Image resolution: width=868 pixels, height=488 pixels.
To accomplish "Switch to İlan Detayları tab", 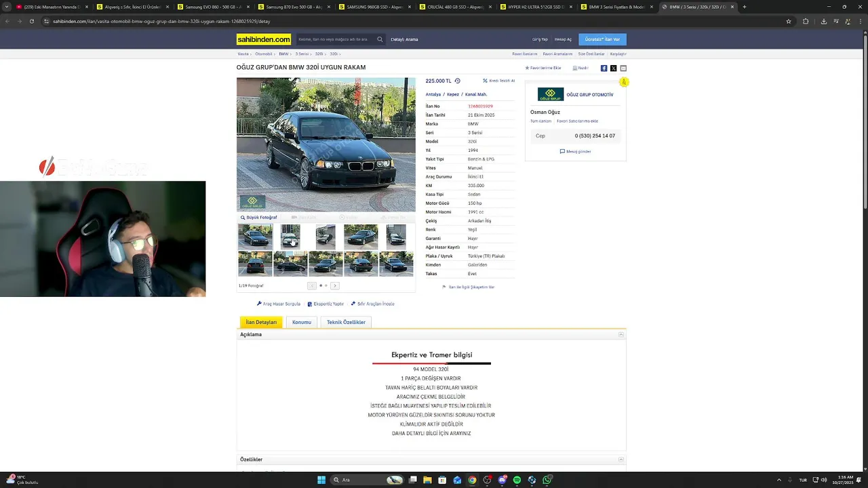I will tap(261, 322).
